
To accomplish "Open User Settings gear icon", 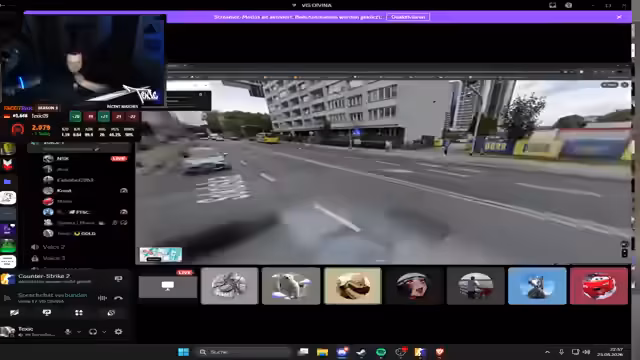I will coord(118,332).
